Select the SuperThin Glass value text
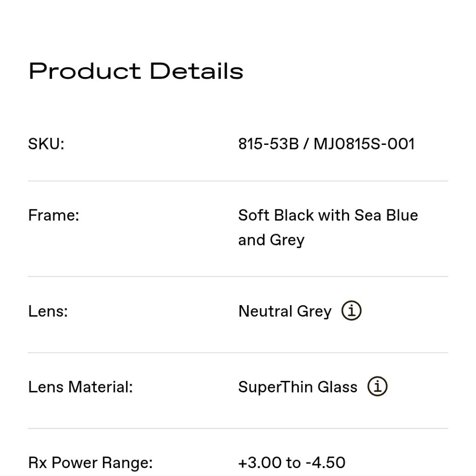This screenshot has height=476, width=476. point(297,387)
